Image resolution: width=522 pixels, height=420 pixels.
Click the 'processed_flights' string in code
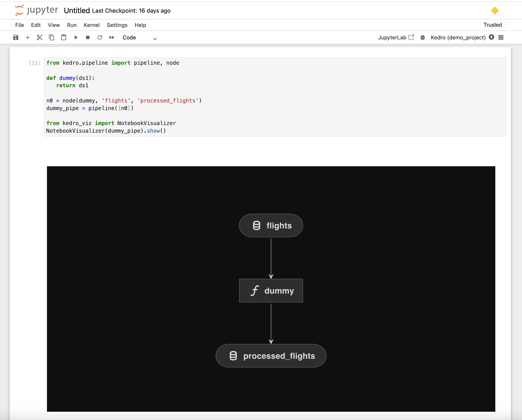click(x=168, y=101)
